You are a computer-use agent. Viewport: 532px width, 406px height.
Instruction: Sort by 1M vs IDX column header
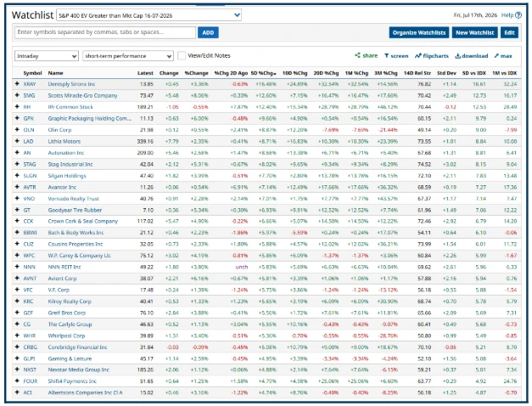click(x=505, y=73)
